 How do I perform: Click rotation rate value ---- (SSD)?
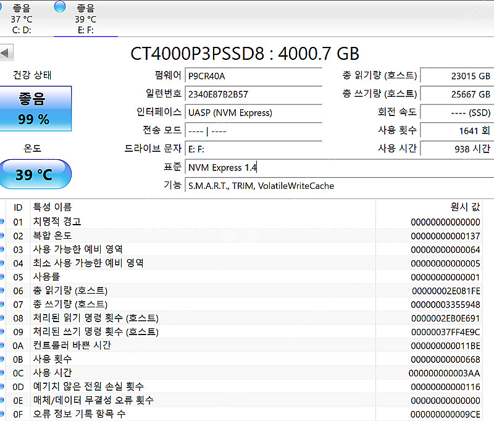pyautogui.click(x=457, y=113)
